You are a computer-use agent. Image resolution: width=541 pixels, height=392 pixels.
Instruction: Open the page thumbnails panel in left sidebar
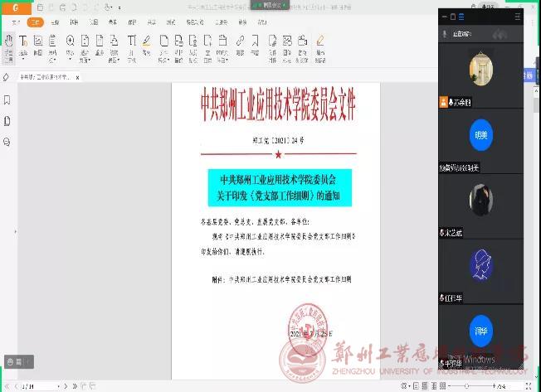[x=7, y=121]
